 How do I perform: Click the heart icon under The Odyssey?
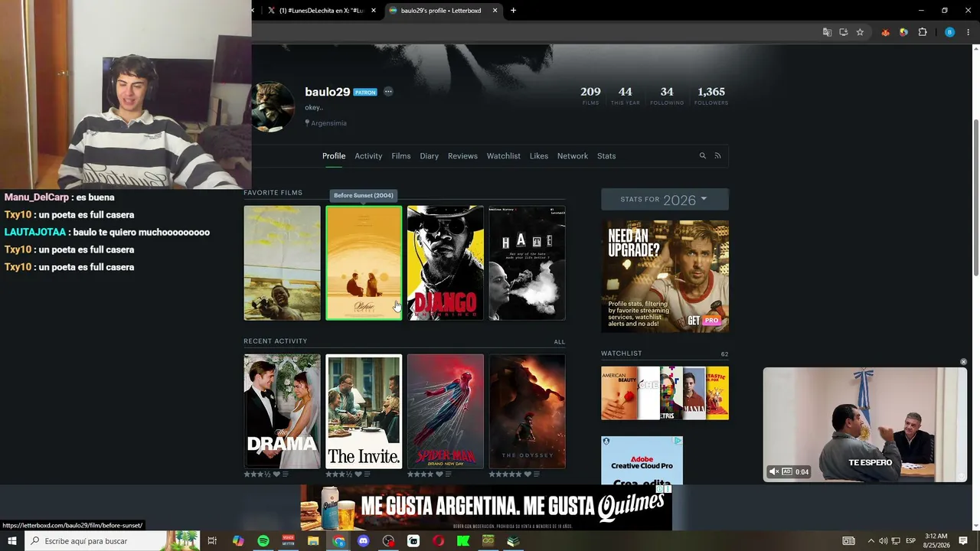coord(527,474)
